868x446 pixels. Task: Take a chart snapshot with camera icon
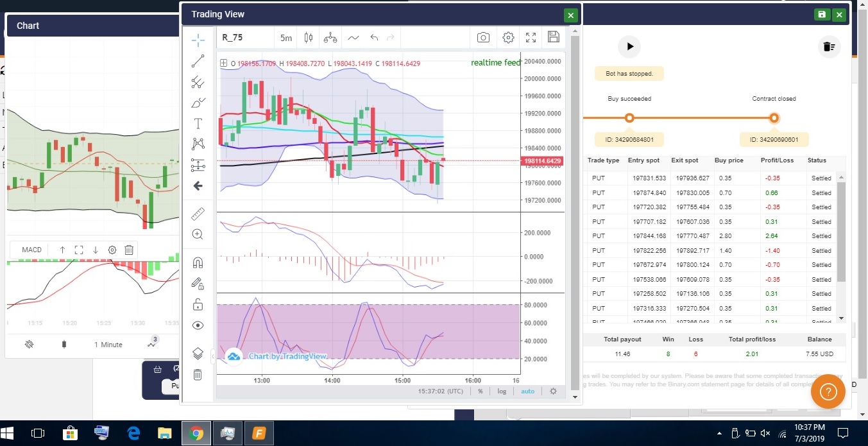(483, 38)
